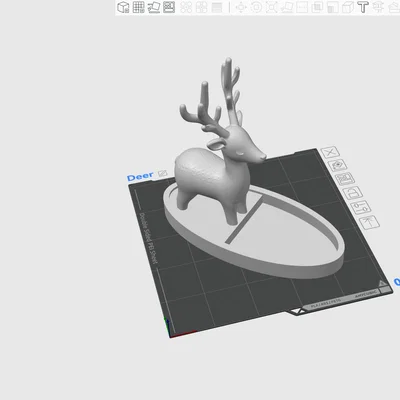Auto orient objects on this plate

pos(338,165)
